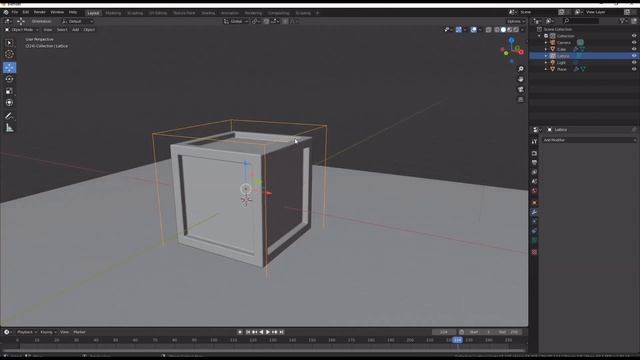Toggle X-ray view in viewport header
Viewport: 640px width, 360px height.
coord(488,30)
